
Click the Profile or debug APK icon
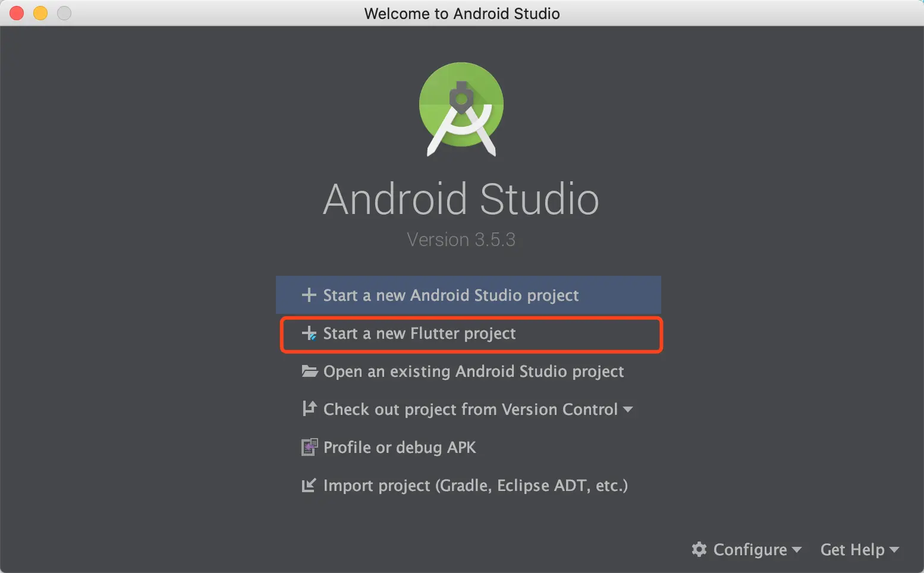(309, 447)
